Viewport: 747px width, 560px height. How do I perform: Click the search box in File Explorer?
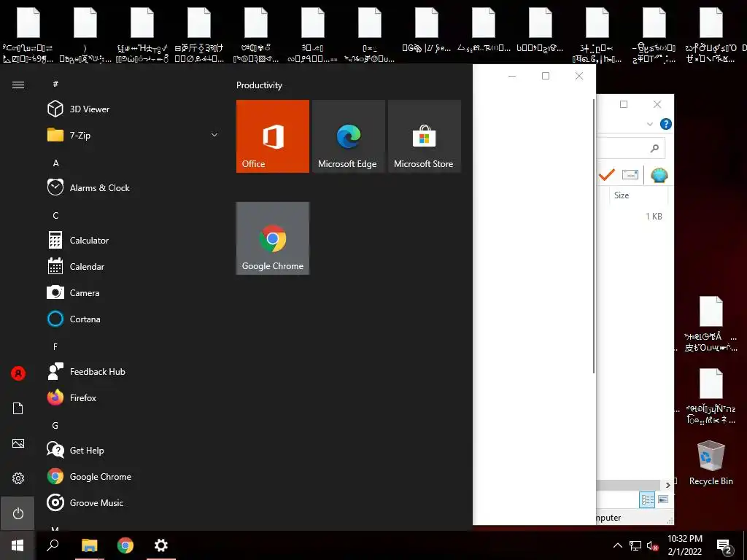630,148
